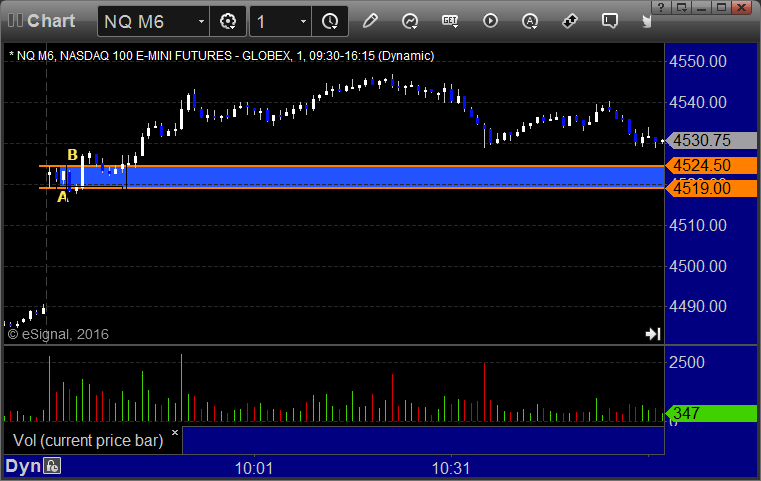Click the help question mark button
This screenshot has width=761, height=481.
pos(662,7)
